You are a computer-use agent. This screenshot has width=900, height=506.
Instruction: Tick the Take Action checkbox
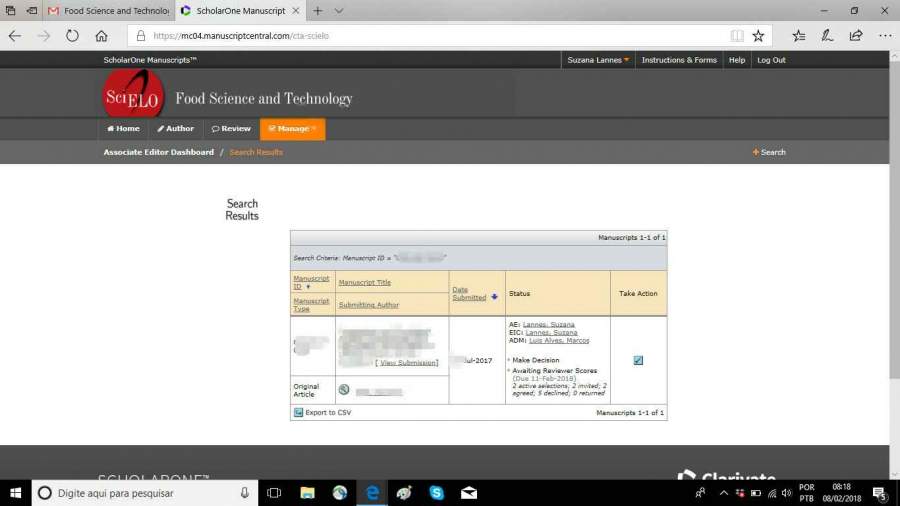[638, 361]
